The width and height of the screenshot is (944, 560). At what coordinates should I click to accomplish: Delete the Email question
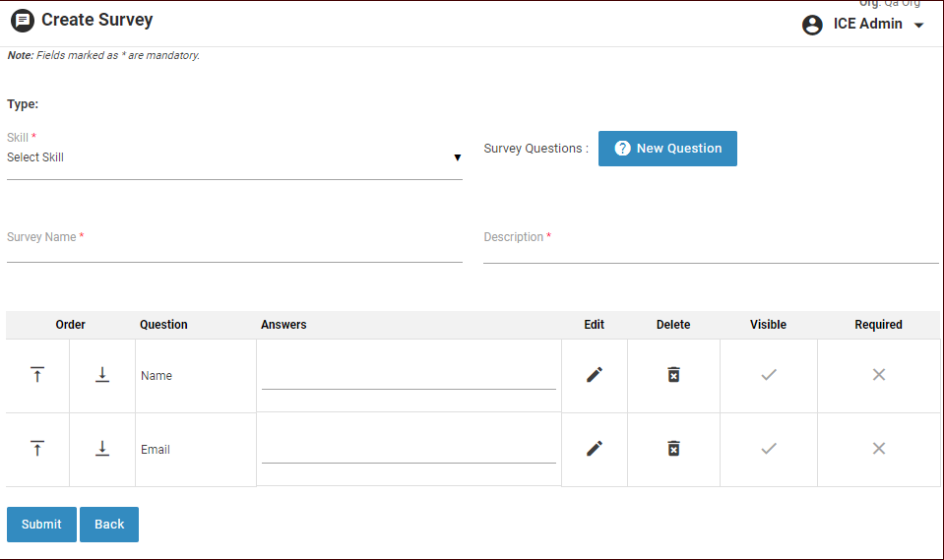point(673,449)
